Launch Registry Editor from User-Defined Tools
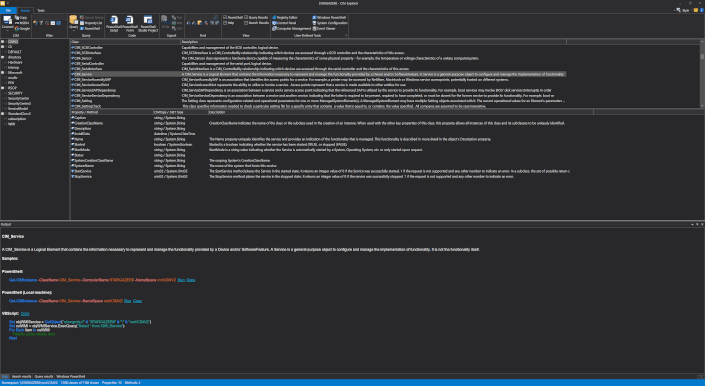This screenshot has height=386, width=705. [x=285, y=18]
